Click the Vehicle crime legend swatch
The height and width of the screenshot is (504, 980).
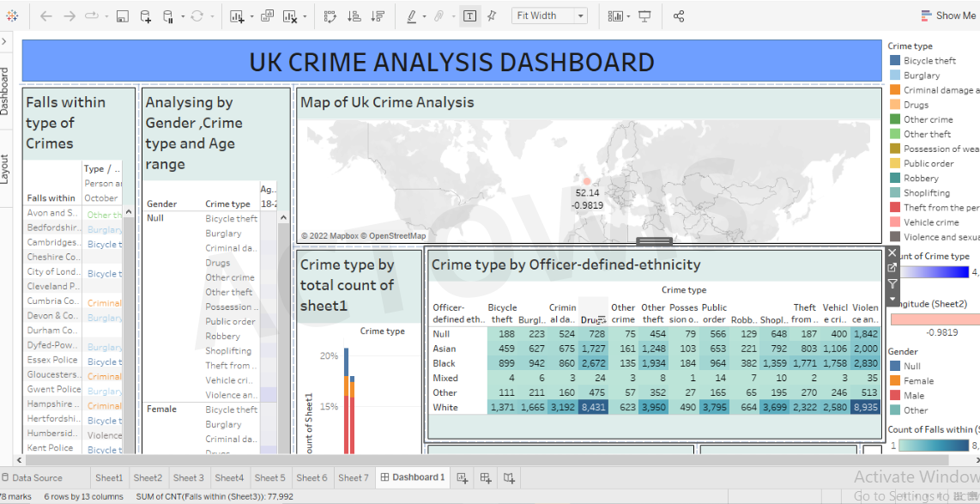click(893, 222)
